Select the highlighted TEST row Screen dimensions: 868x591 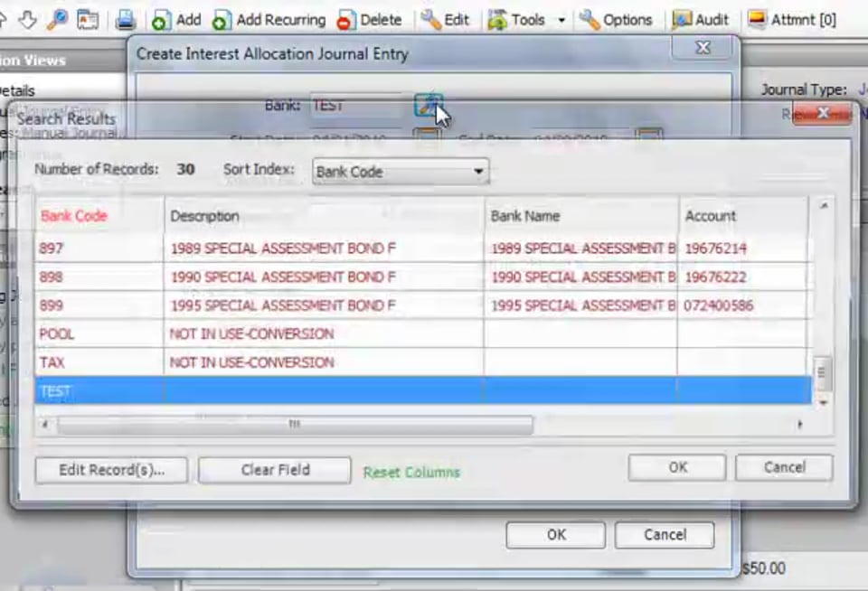(x=423, y=391)
